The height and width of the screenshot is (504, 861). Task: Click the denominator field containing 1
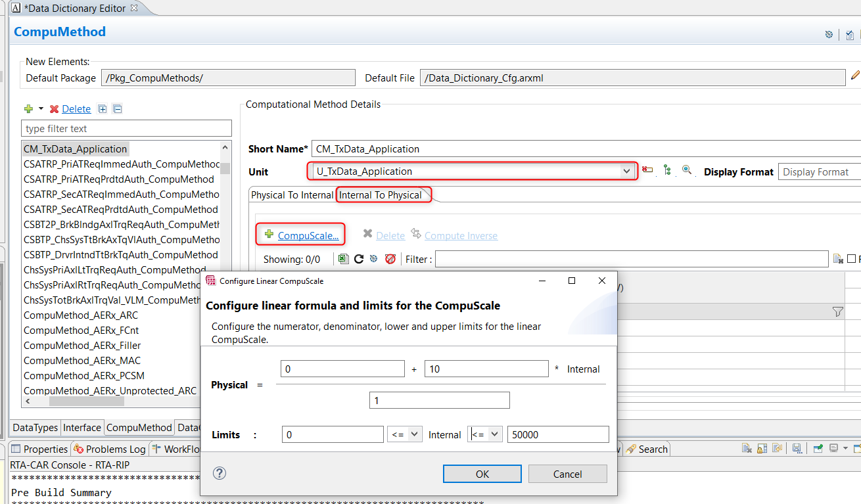[x=440, y=400]
